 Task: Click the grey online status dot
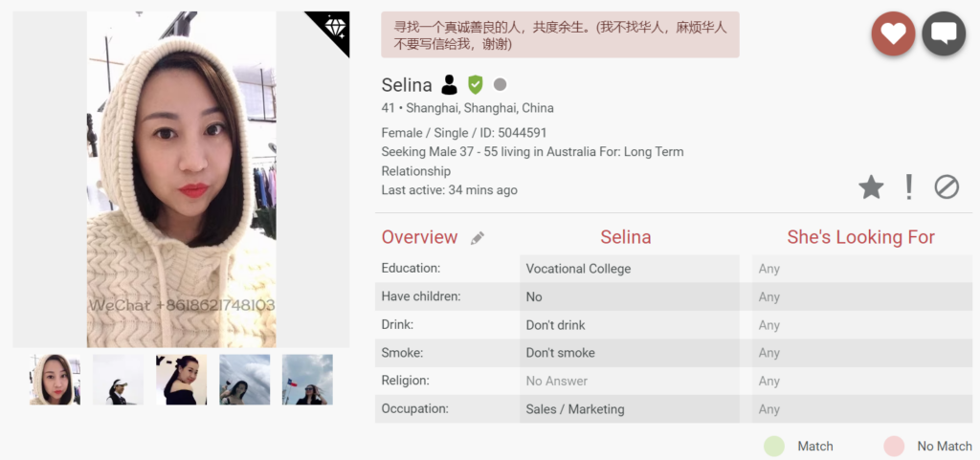tap(500, 85)
